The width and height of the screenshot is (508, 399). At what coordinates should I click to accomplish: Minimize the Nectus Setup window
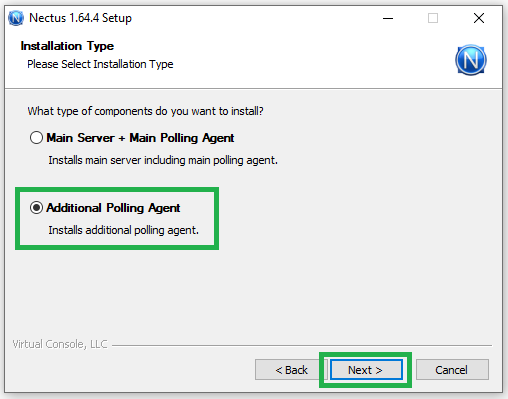(x=388, y=18)
